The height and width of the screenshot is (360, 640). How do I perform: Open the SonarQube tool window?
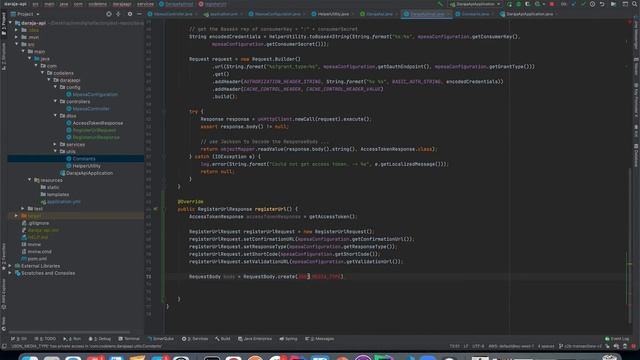pyautogui.click(x=161, y=339)
